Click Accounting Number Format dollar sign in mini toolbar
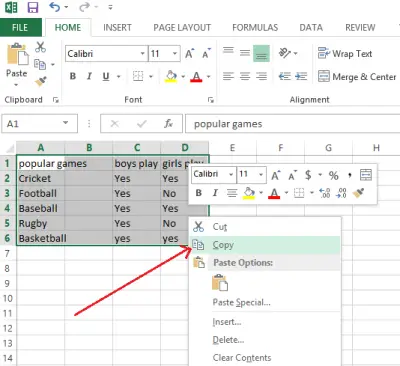This screenshot has width=400, height=366. coord(308,175)
